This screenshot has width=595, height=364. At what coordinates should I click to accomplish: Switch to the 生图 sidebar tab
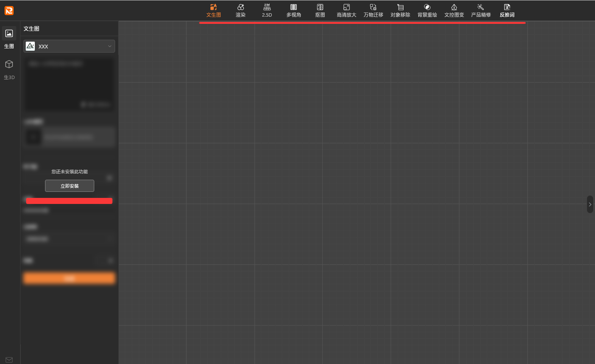(9, 38)
